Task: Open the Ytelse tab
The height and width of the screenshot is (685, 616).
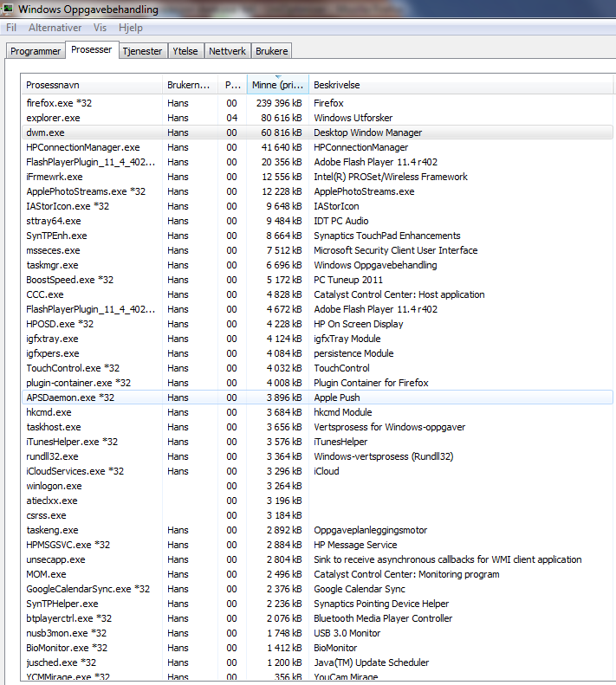Action: 185,51
